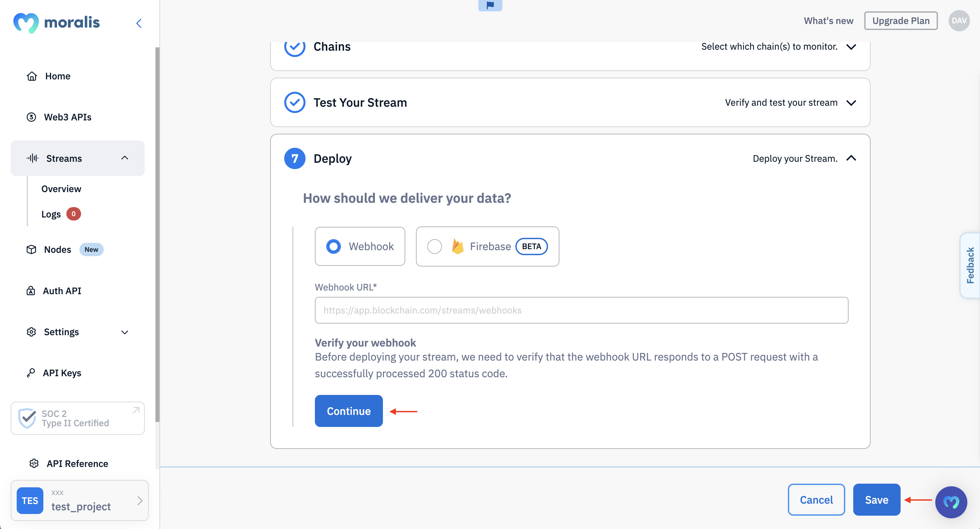The image size is (980, 529).
Task: Collapse the Streams sidebar section
Action: tap(125, 158)
